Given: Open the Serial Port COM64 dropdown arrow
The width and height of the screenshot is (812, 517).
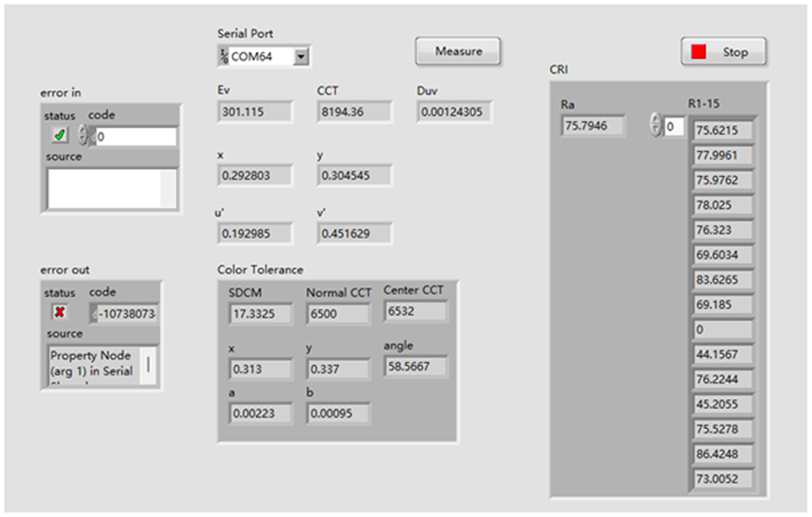Looking at the screenshot, I should 302,57.
